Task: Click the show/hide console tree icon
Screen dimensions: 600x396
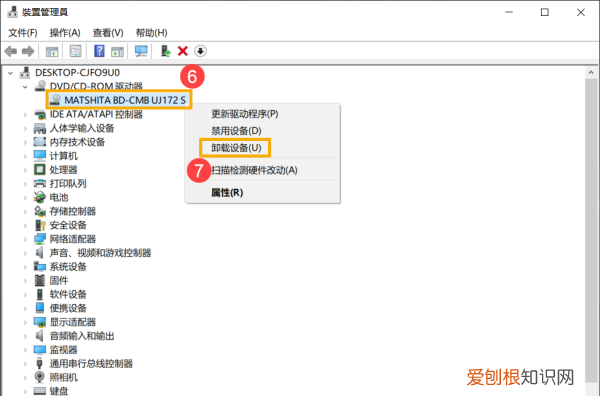Action: coord(52,51)
